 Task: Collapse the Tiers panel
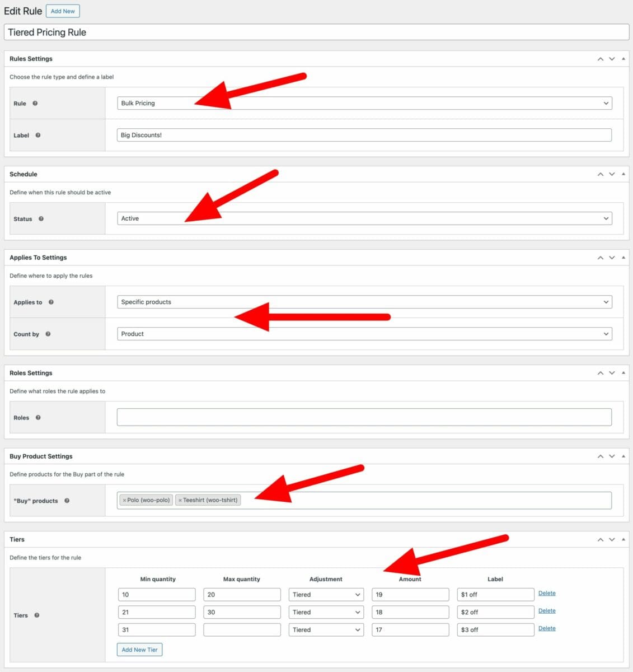pos(623,540)
